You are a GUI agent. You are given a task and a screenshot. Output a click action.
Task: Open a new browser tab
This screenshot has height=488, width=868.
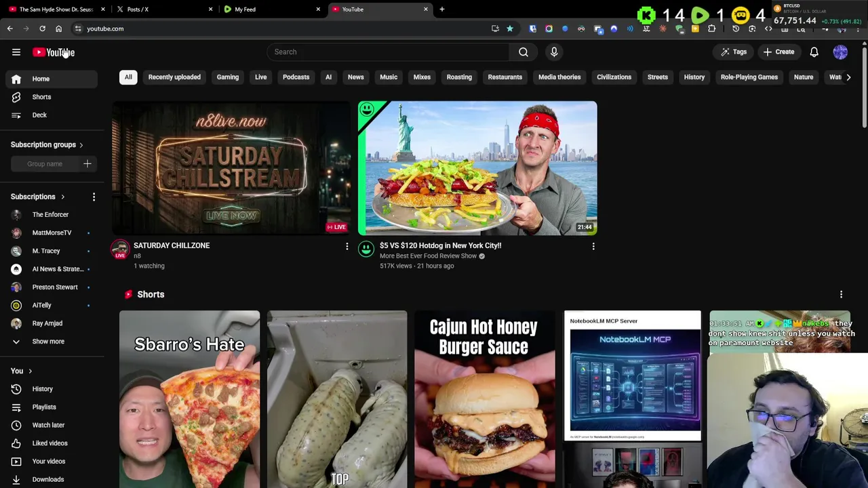click(x=442, y=9)
